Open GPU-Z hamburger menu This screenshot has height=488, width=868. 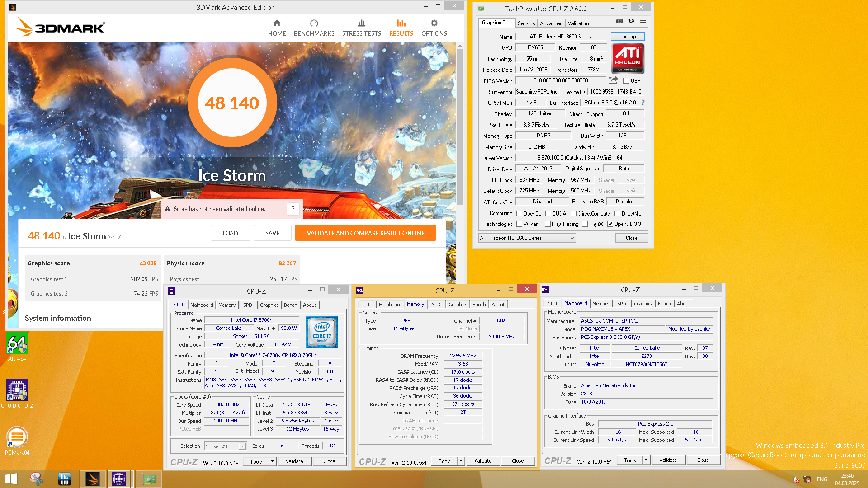point(643,21)
